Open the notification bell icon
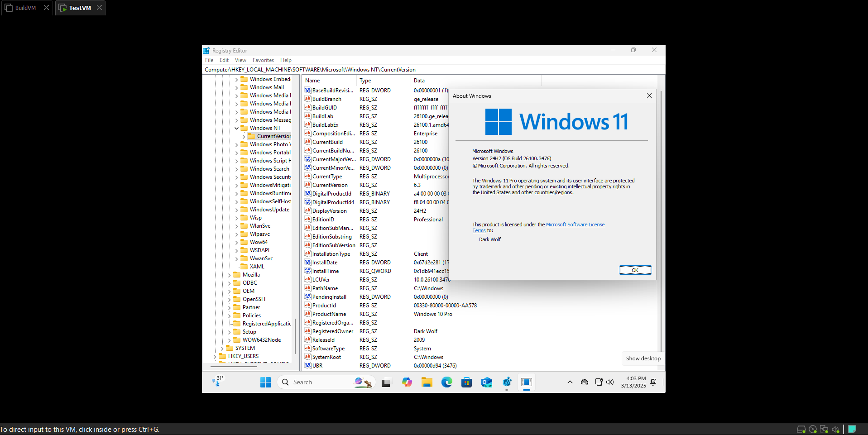The image size is (868, 435). coord(653,382)
